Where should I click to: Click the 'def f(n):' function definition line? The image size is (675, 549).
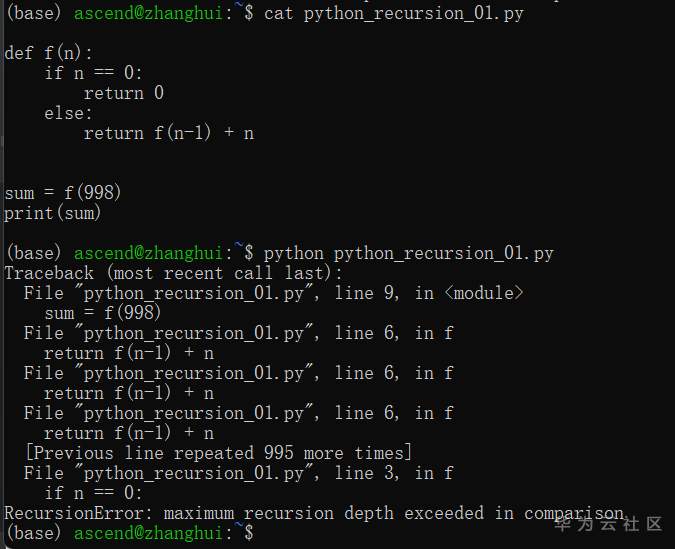click(48, 53)
